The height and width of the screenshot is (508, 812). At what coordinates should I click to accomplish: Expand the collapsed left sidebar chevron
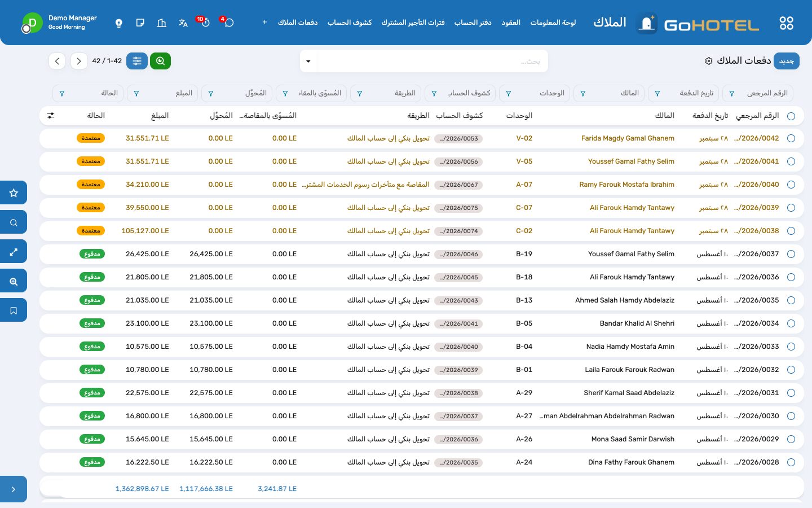click(x=14, y=489)
